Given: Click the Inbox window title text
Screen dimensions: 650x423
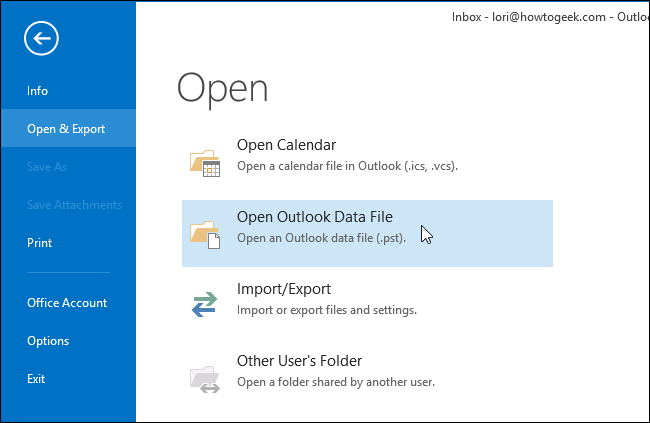Looking at the screenshot, I should 528,16.
